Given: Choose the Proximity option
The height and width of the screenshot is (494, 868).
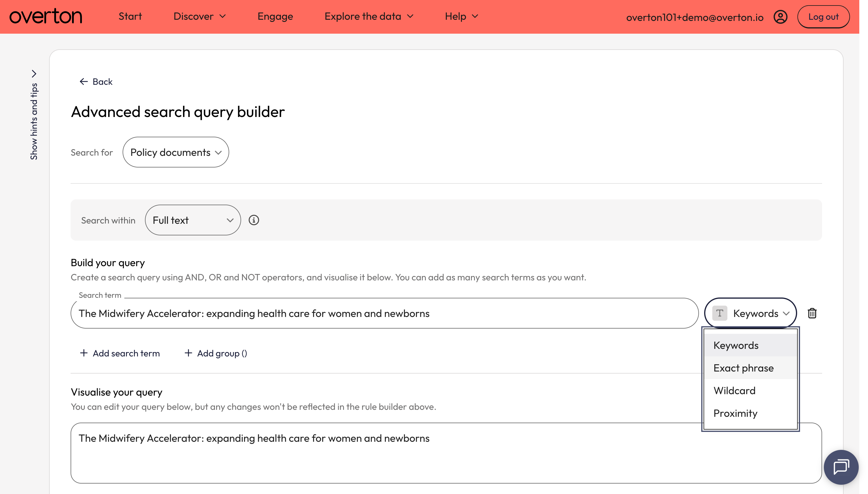Looking at the screenshot, I should point(750,413).
